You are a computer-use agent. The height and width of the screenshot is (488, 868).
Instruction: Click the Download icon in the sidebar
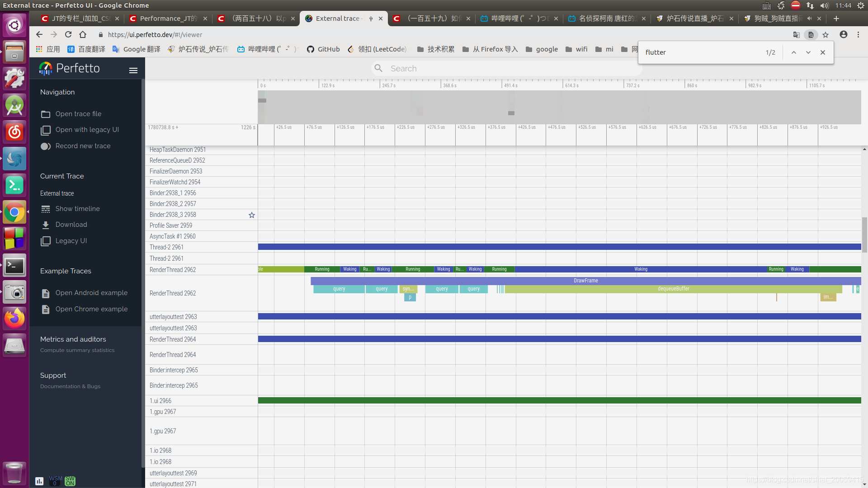point(46,225)
